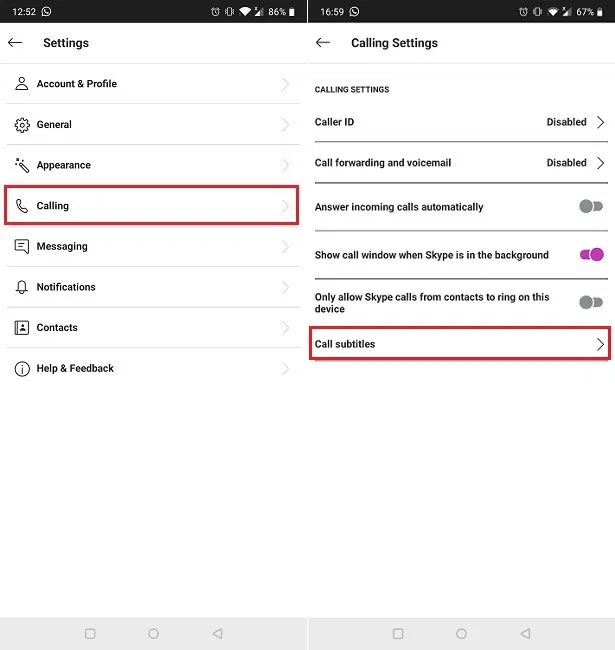The height and width of the screenshot is (650, 615).
Task: Tap Contacts row chevron
Action: [x=285, y=327]
